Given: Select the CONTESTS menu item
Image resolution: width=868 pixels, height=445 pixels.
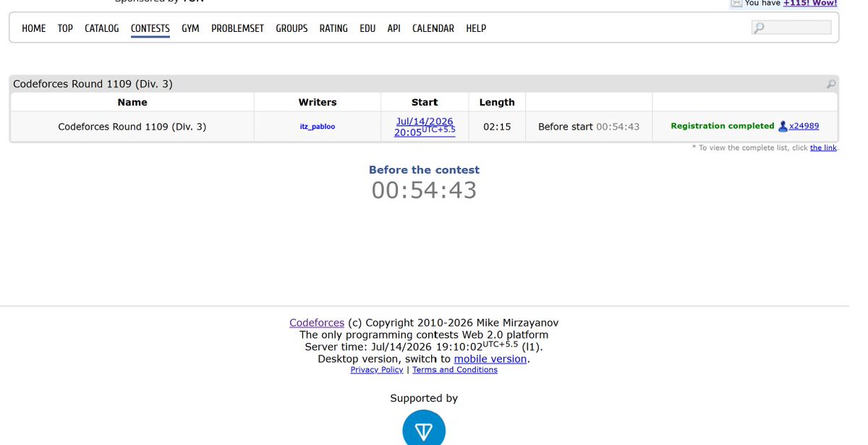Looking at the screenshot, I should tap(150, 29).
